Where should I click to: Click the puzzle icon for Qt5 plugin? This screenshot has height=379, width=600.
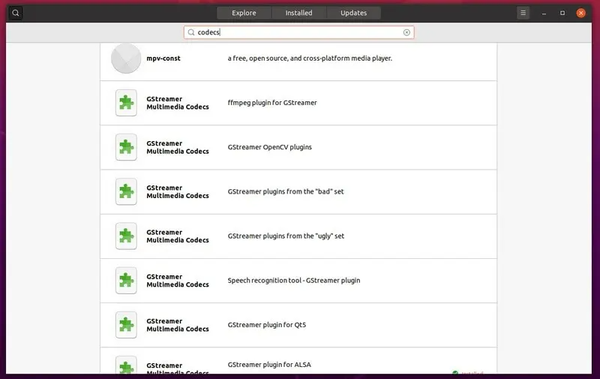coord(126,325)
